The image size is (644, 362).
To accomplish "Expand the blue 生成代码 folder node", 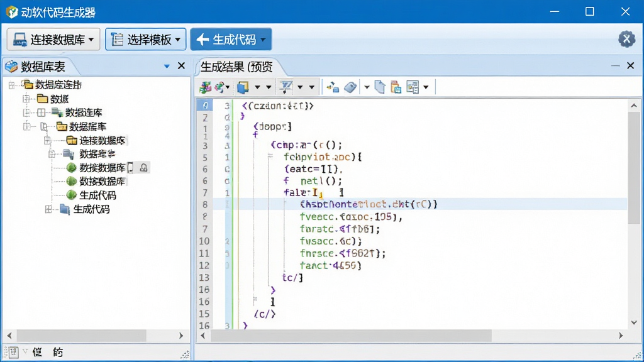I will [x=48, y=209].
